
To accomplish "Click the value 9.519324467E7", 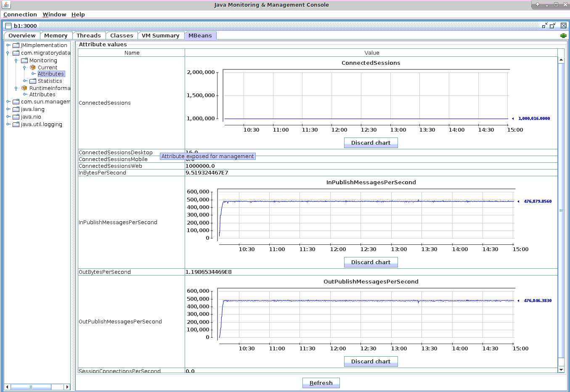I will pyautogui.click(x=207, y=173).
